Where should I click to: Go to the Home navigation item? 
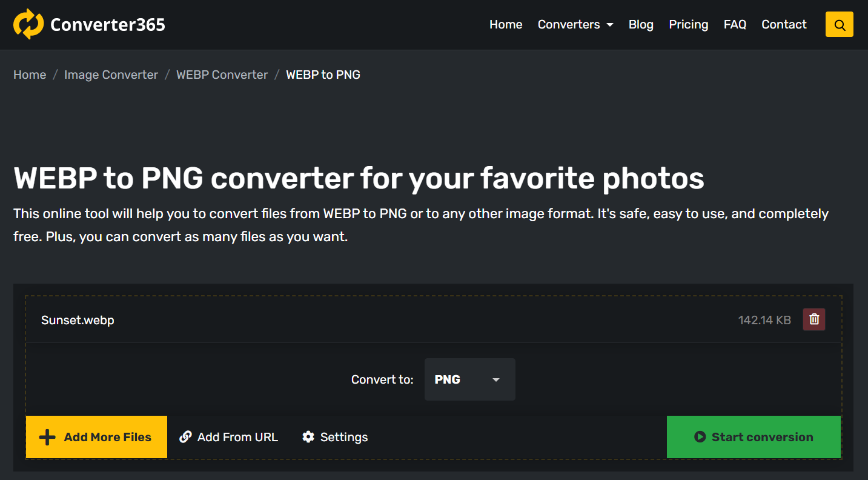(x=506, y=25)
